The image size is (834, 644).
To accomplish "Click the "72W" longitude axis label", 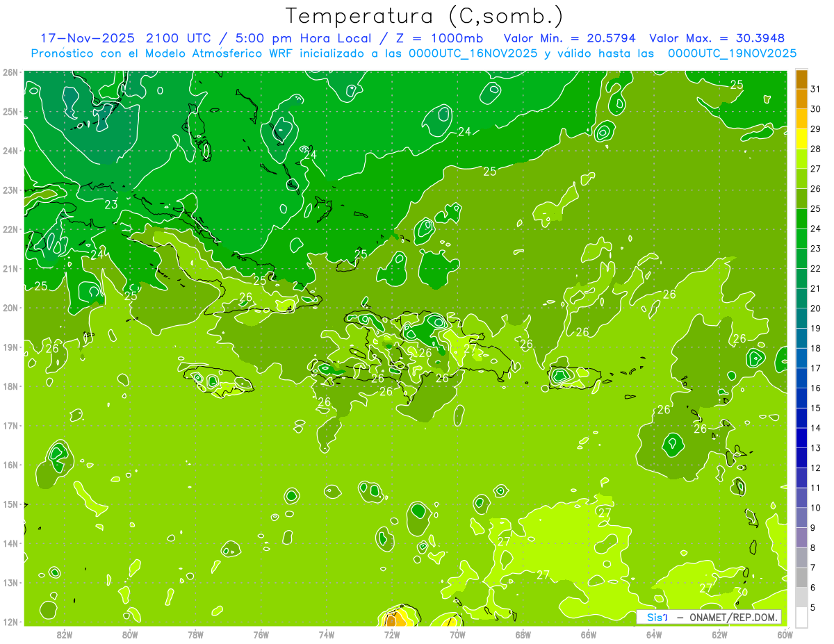I will [392, 634].
